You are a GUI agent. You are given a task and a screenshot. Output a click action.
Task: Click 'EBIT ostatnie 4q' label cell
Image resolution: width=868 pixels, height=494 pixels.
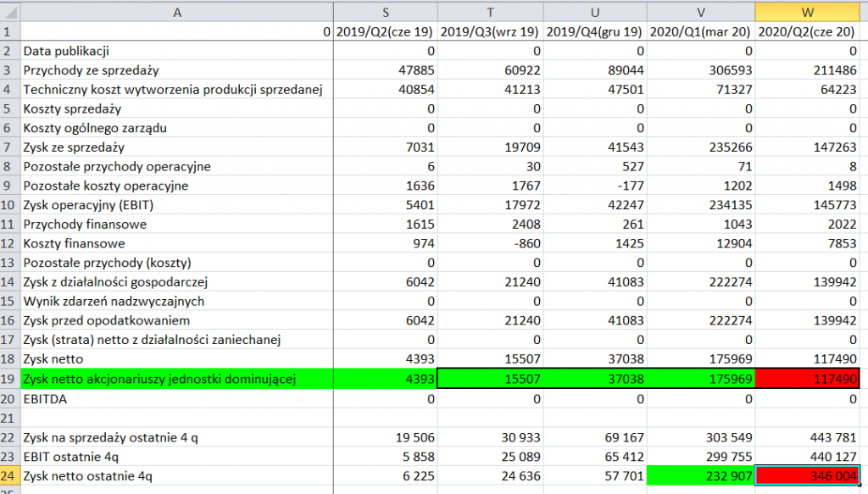pos(176,457)
